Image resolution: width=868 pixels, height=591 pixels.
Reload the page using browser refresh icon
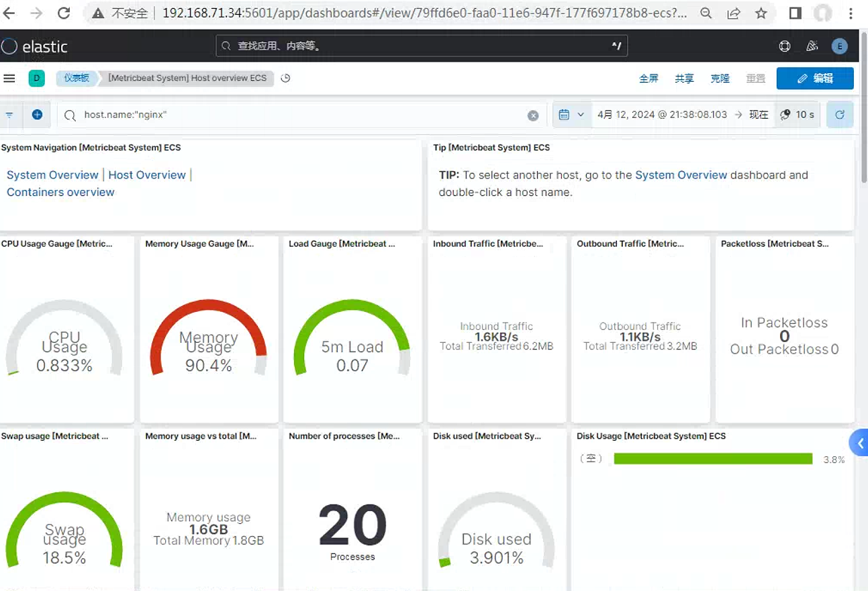pyautogui.click(x=64, y=13)
